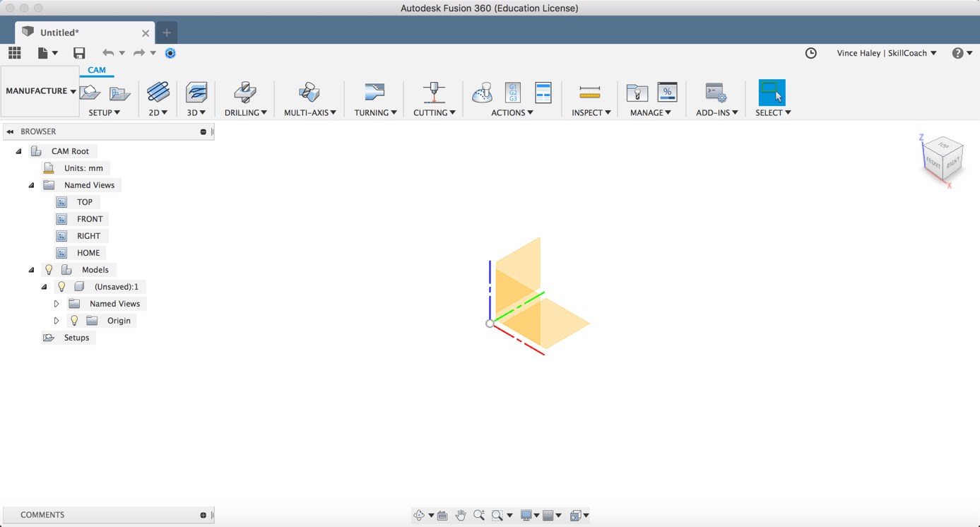Close the Untitled* tab
The height and width of the screenshot is (527, 980).
(x=146, y=33)
